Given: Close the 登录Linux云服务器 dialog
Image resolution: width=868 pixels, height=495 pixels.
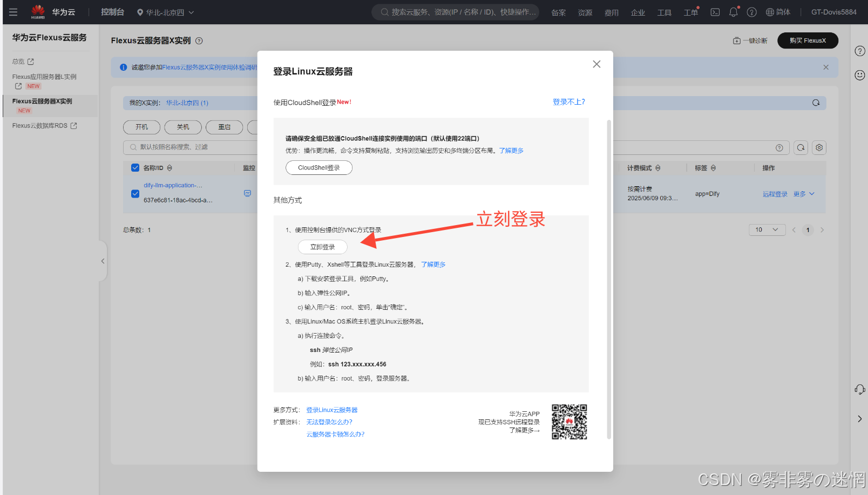Looking at the screenshot, I should pos(596,64).
